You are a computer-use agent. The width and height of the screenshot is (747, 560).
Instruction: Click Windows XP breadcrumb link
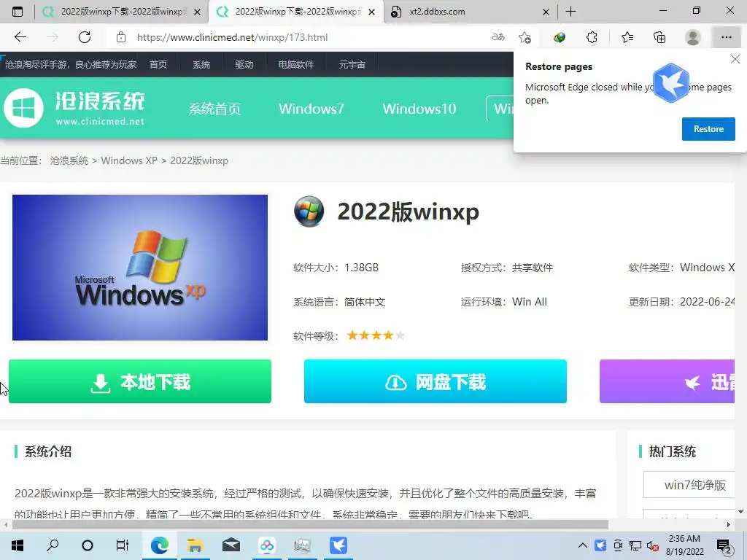129,160
